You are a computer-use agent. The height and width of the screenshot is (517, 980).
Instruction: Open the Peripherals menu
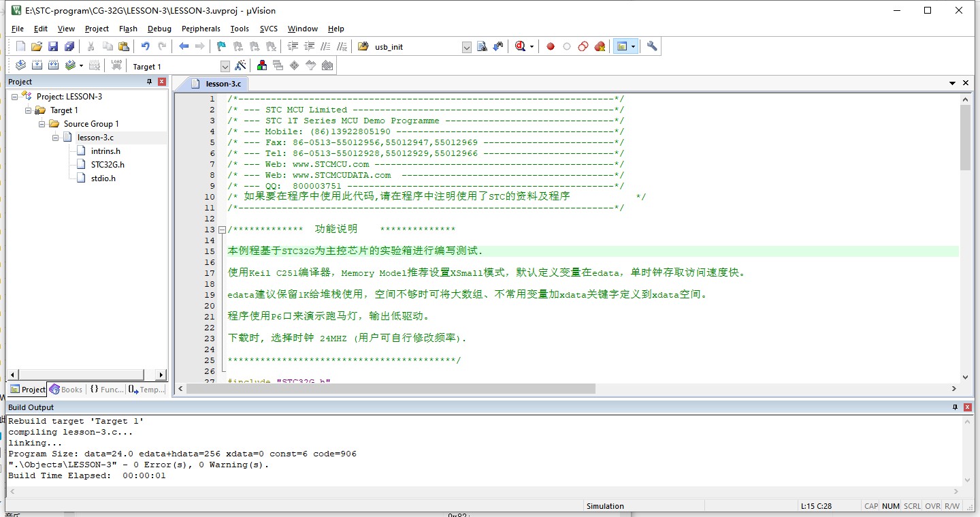point(201,29)
